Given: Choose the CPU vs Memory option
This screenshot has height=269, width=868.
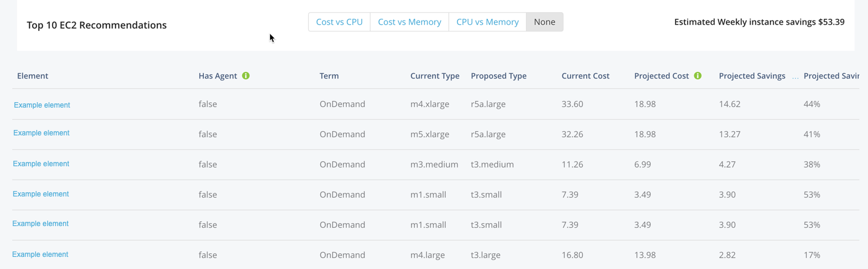Looking at the screenshot, I should [x=487, y=22].
